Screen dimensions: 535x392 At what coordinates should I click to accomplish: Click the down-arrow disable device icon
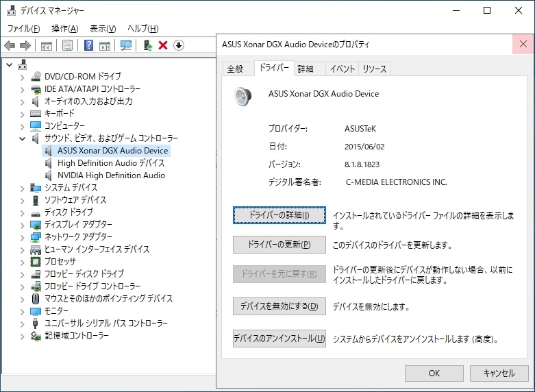179,45
